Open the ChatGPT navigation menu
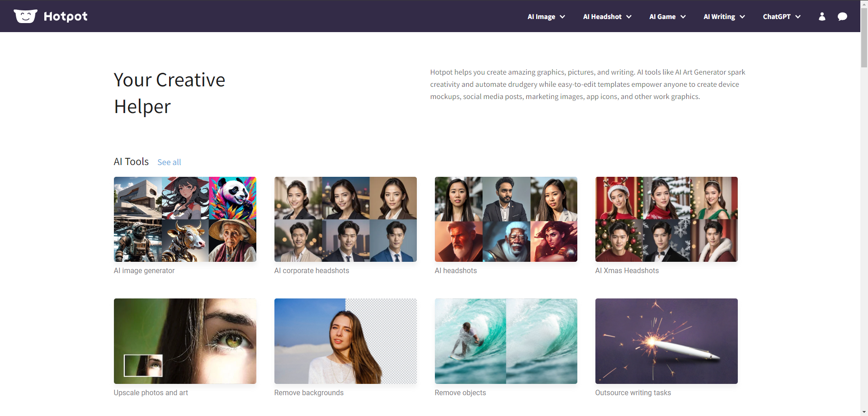868x416 pixels. [782, 17]
